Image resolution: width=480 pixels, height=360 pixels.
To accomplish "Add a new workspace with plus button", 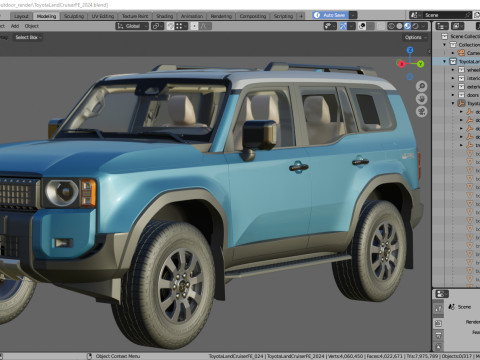I will point(301,16).
